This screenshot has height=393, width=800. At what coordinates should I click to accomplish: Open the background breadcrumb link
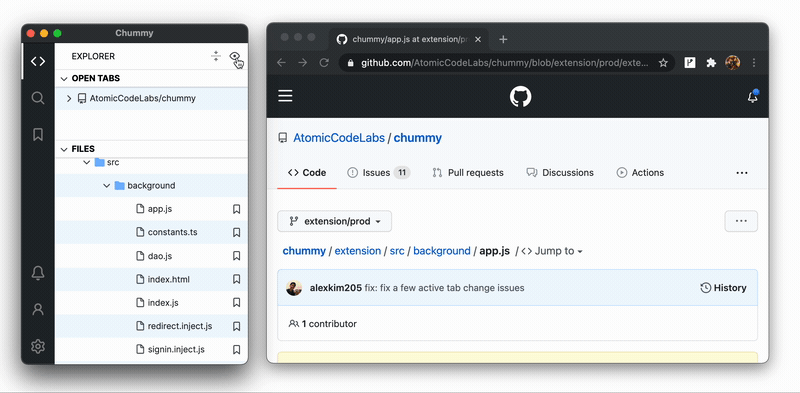click(x=442, y=251)
